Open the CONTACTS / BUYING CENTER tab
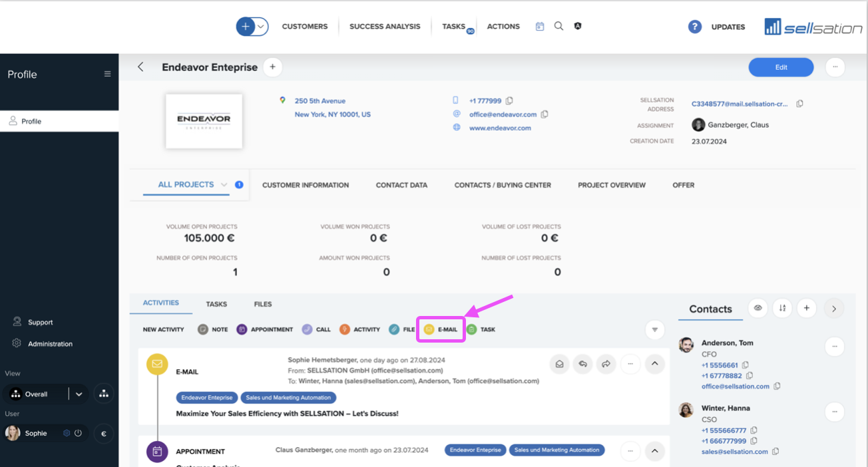This screenshot has width=868, height=467. pyautogui.click(x=503, y=185)
